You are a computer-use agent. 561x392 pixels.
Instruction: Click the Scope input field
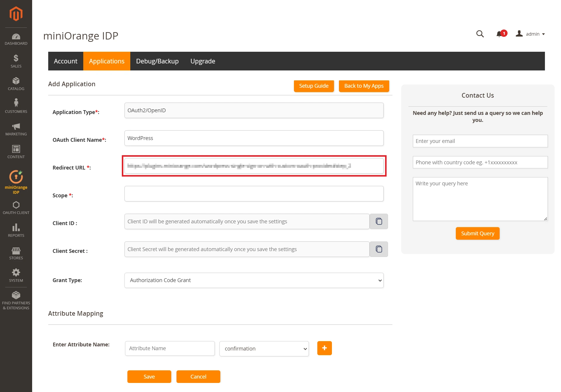pos(254,195)
